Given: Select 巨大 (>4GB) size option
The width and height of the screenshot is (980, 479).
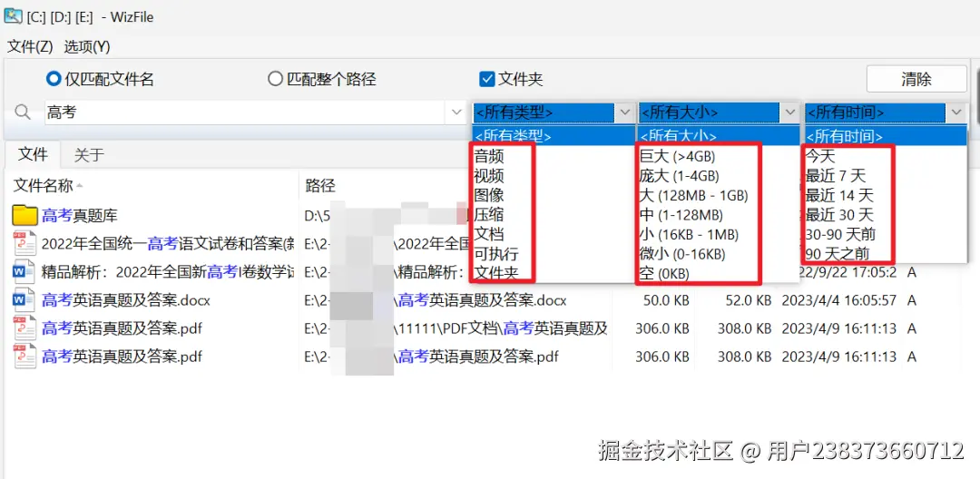Looking at the screenshot, I should point(678,156).
